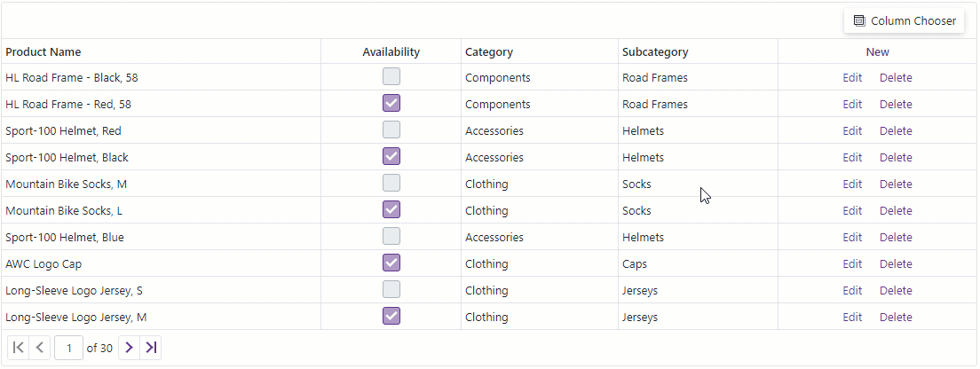Edit the HL Road Frame - Red, 58 row
This screenshot has height=369, width=980.
[852, 104]
